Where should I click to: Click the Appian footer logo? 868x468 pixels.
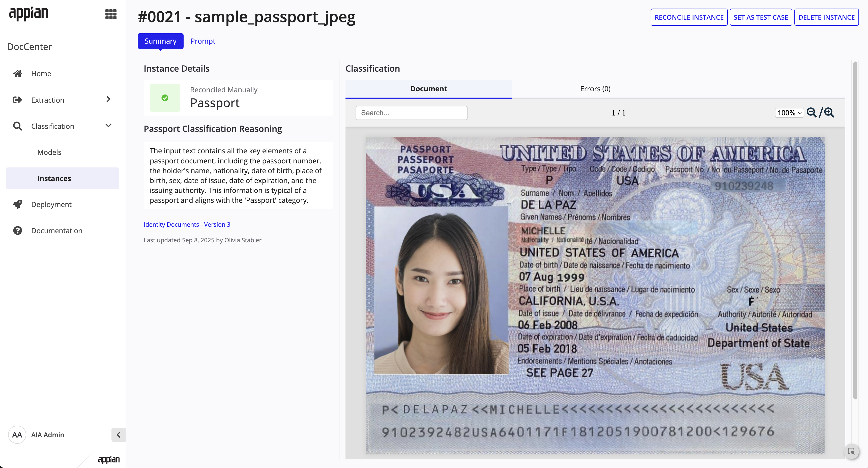tap(109, 460)
